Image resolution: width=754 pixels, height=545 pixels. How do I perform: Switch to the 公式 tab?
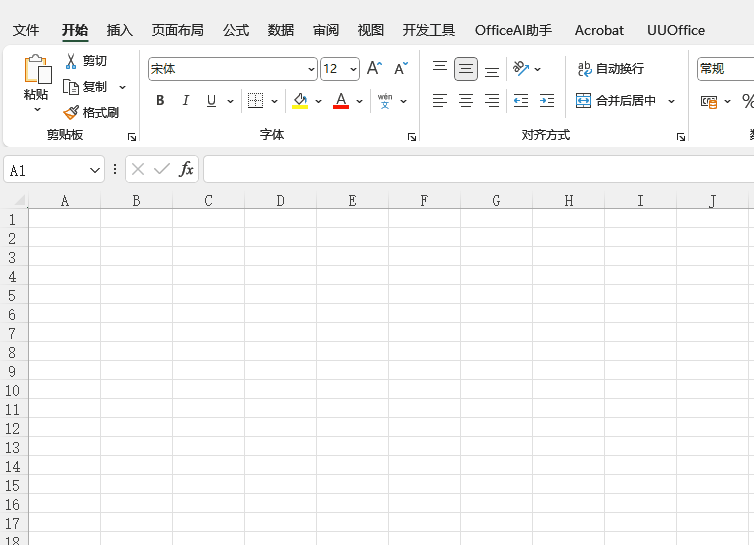(236, 30)
